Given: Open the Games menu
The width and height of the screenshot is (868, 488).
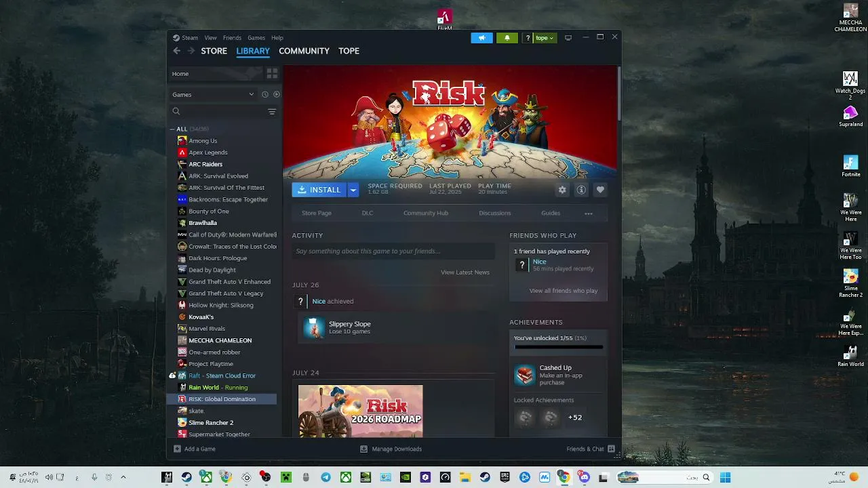Looking at the screenshot, I should (x=256, y=38).
